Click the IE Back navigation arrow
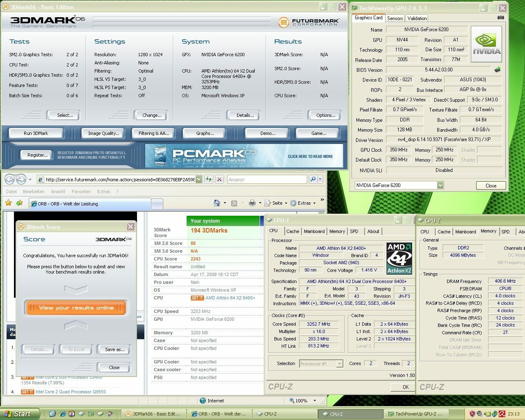This screenshot has width=525, height=420. (9, 179)
